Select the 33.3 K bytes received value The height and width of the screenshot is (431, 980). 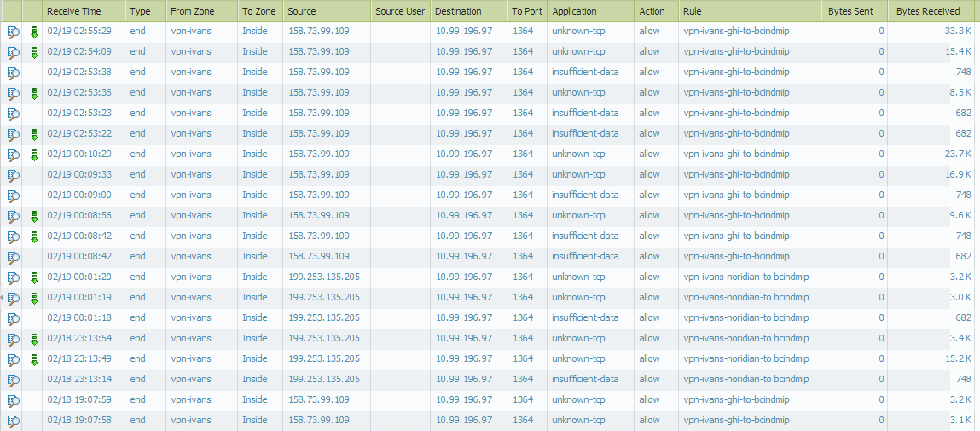click(x=958, y=31)
